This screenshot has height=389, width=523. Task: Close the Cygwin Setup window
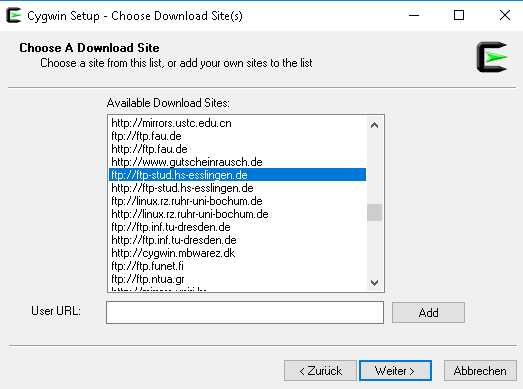pyautogui.click(x=505, y=15)
